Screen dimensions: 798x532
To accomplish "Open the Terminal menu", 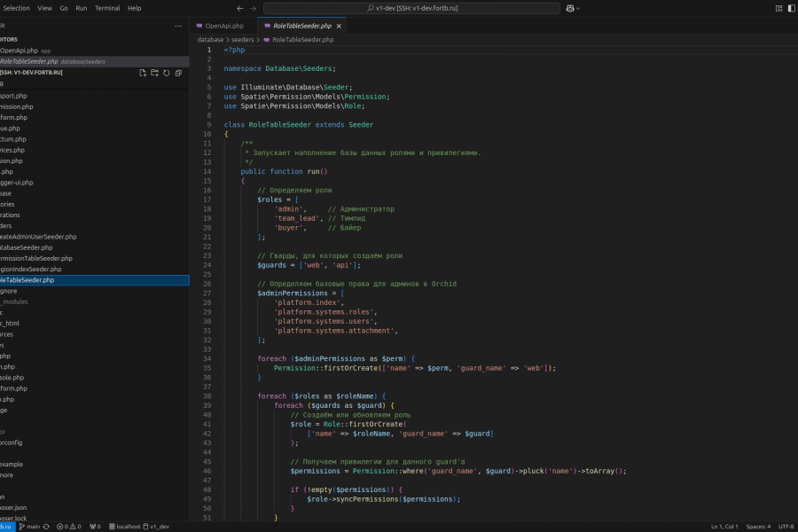I will 107,8.
